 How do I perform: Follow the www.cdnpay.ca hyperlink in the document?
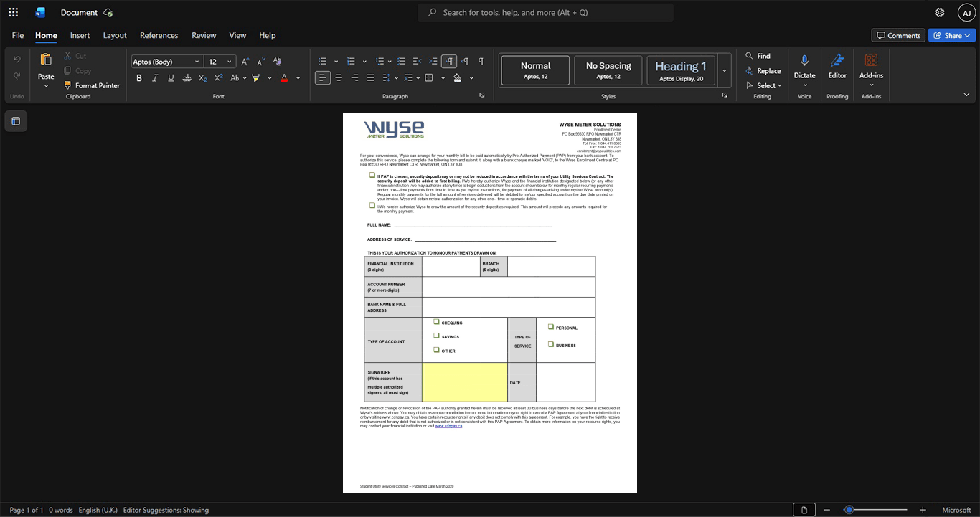coord(448,426)
